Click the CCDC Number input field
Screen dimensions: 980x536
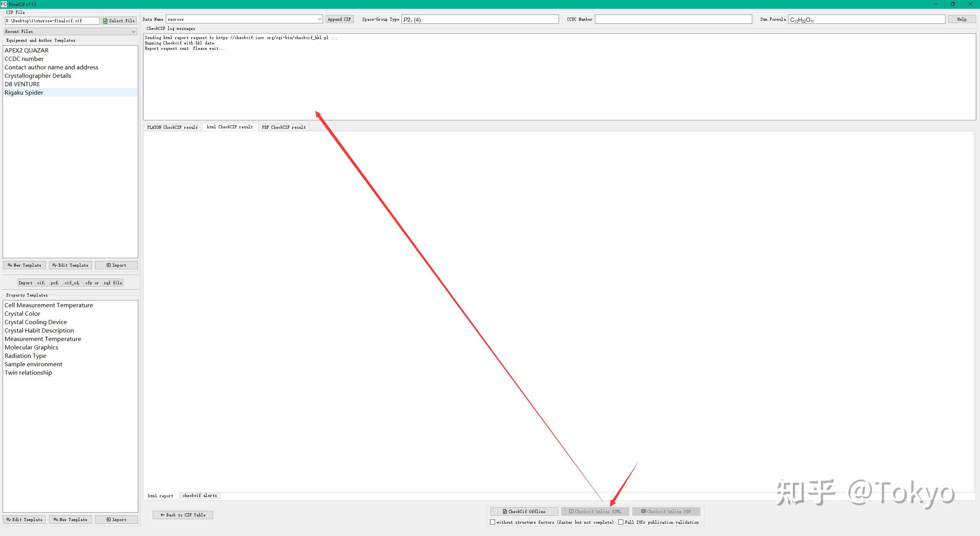(x=673, y=19)
